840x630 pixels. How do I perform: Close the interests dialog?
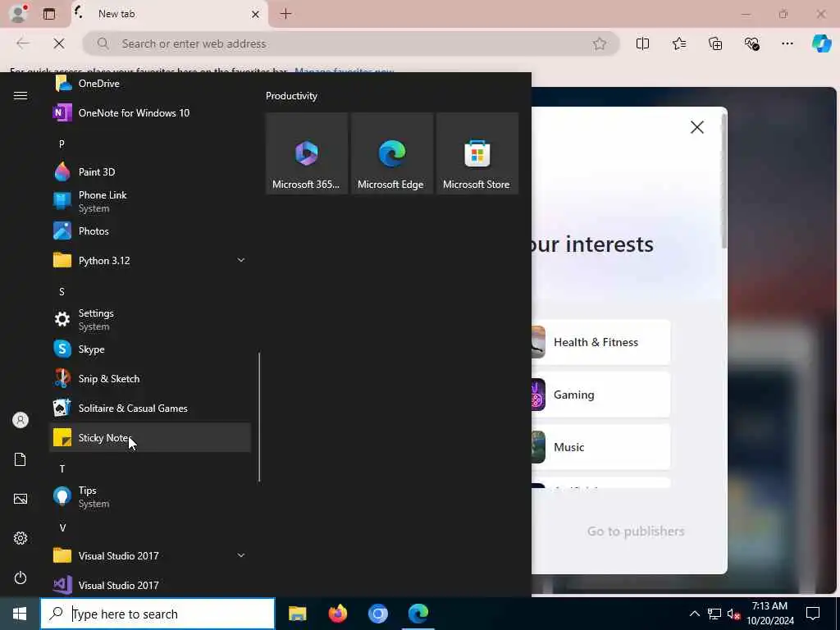pos(697,127)
